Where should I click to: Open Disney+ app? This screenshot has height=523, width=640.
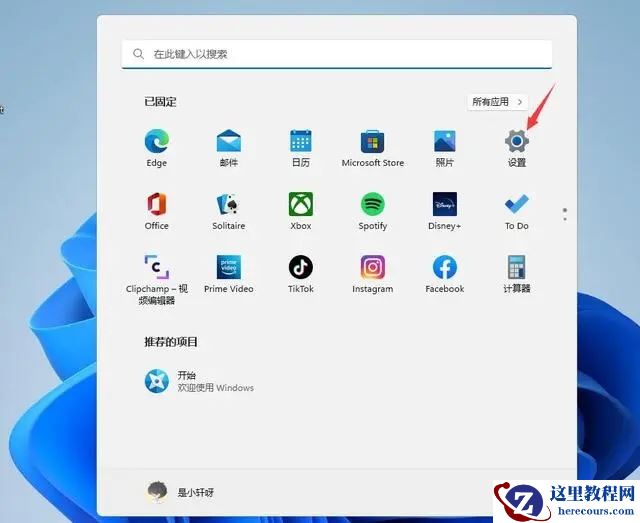[444, 211]
